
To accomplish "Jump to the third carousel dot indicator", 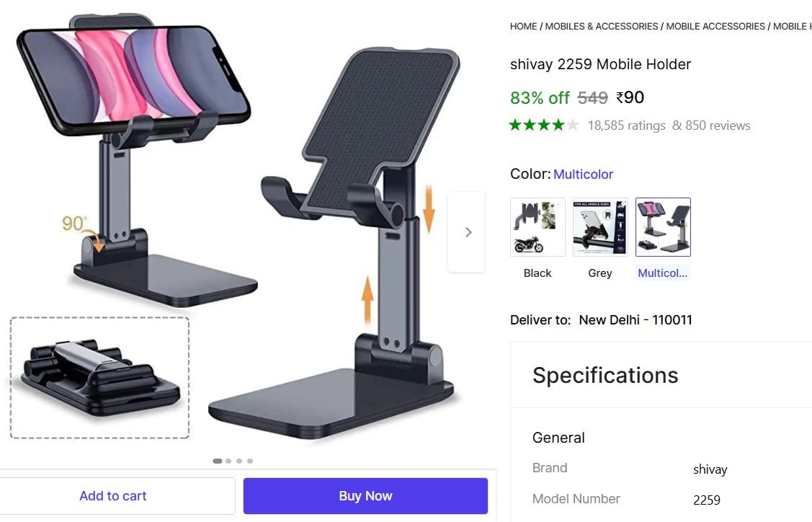I will (239, 461).
